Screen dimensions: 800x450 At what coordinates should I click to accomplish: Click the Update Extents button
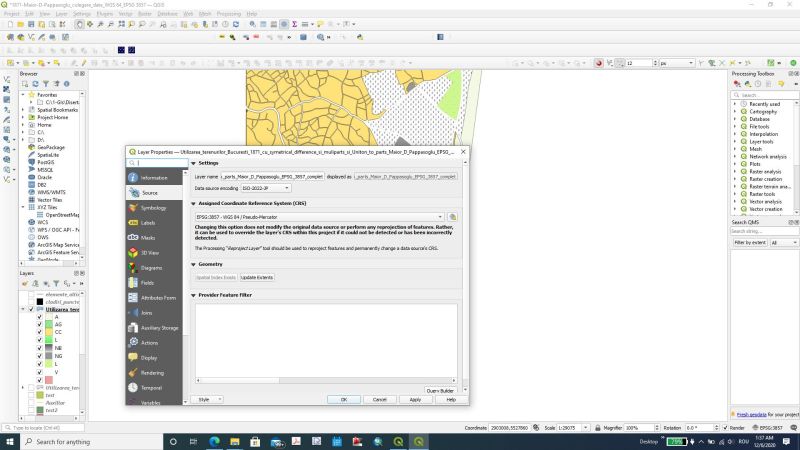[257, 278]
